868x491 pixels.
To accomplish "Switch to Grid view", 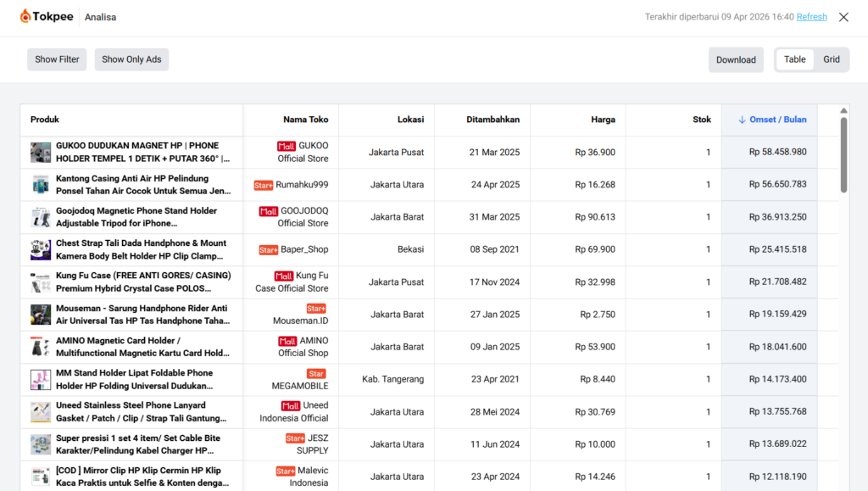I will click(x=832, y=59).
